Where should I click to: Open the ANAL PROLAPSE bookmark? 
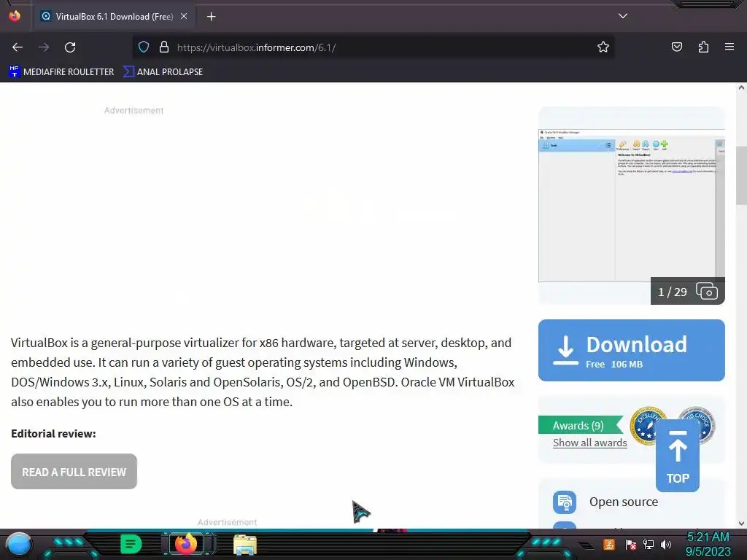pos(163,72)
